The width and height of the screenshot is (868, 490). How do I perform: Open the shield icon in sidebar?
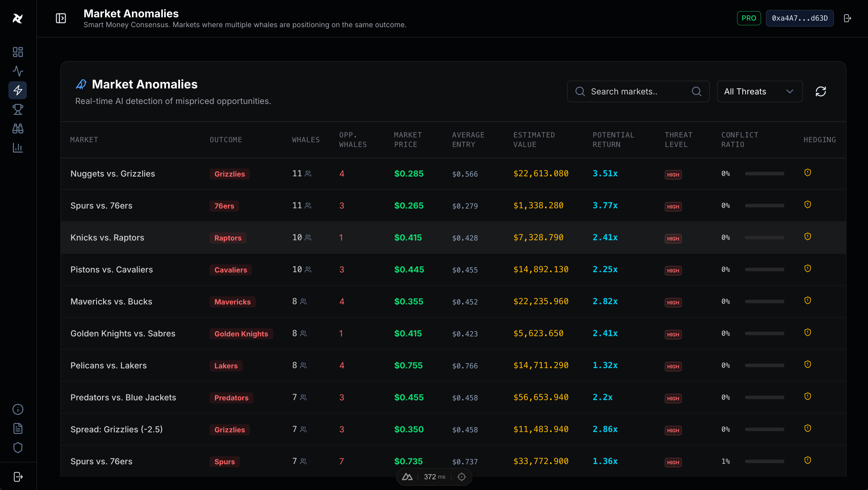point(18,448)
